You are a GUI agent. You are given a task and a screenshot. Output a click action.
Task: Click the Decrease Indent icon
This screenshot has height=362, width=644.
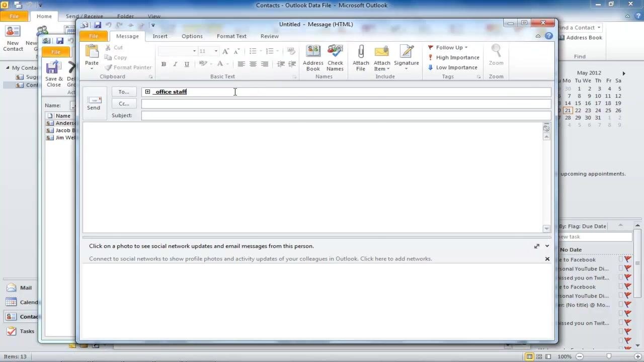click(281, 64)
